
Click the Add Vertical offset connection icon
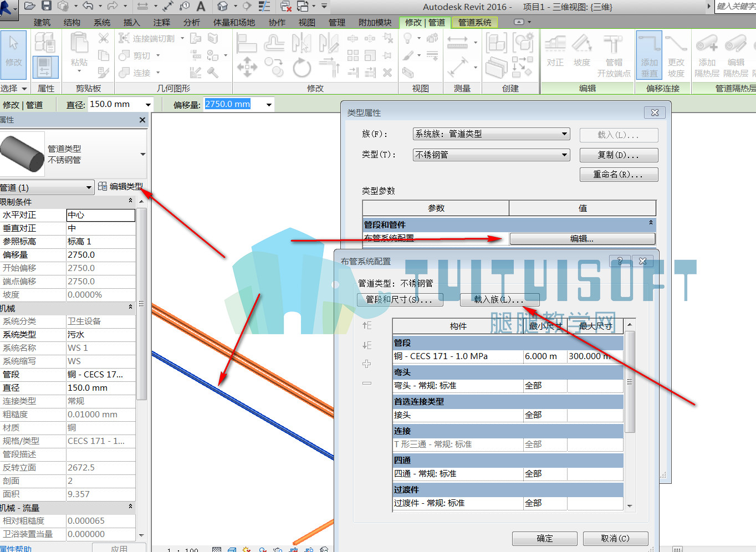click(x=649, y=55)
